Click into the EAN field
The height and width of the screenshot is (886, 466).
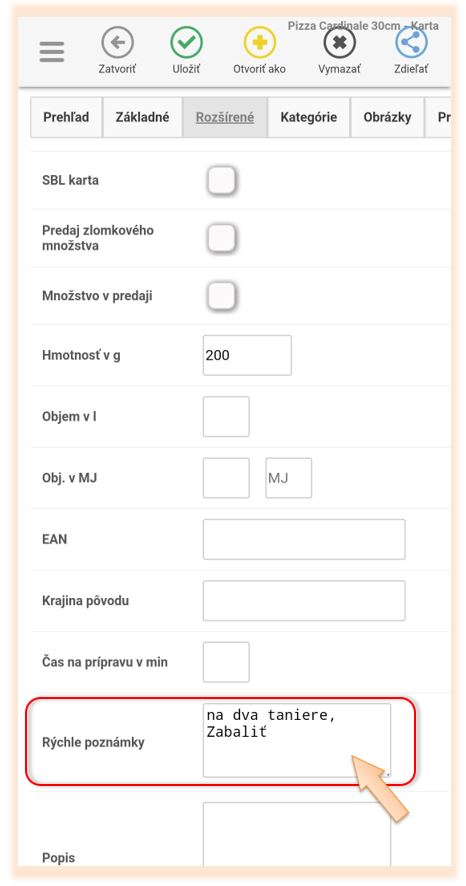coord(304,539)
